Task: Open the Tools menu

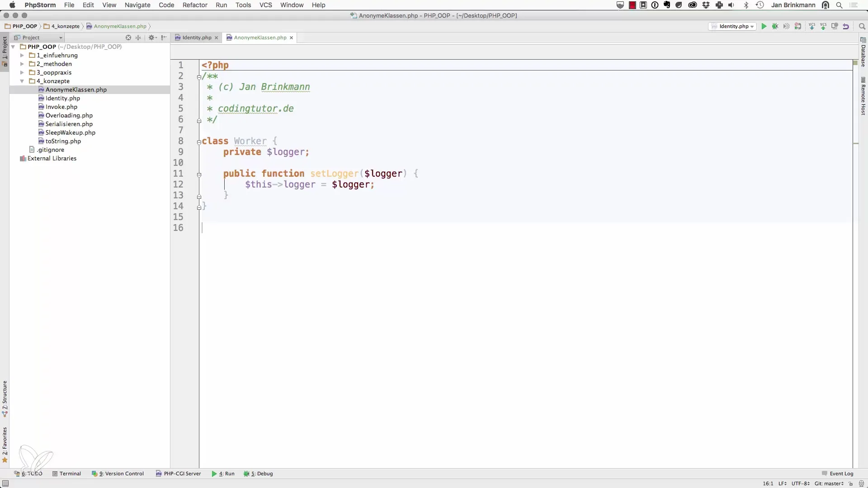Action: point(243,5)
